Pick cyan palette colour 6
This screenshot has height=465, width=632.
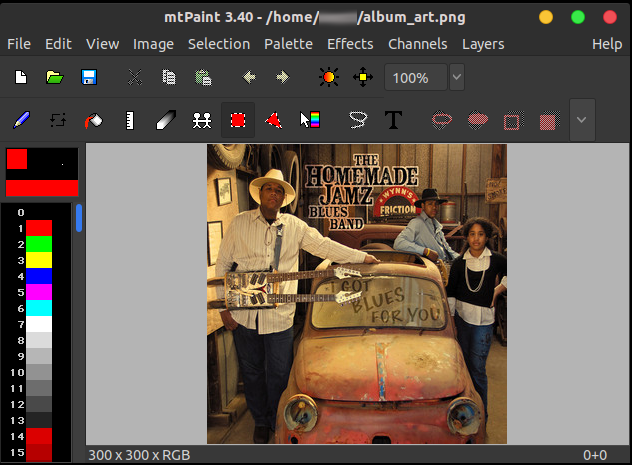point(39,308)
